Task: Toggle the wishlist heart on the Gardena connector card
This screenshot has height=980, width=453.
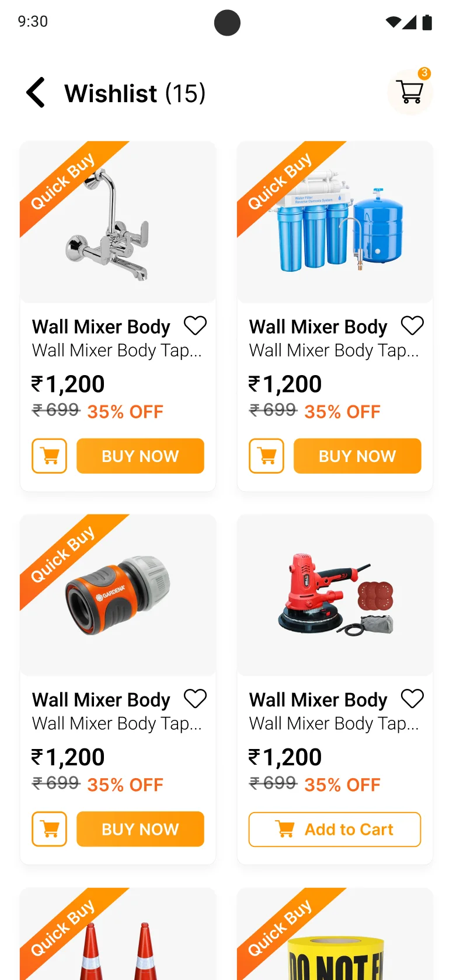Action: [195, 699]
